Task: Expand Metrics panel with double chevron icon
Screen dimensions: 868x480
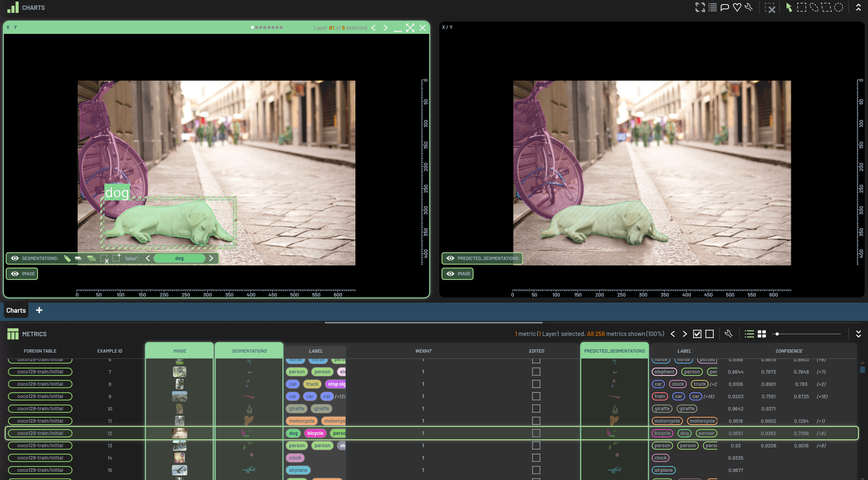Action: pos(858,334)
